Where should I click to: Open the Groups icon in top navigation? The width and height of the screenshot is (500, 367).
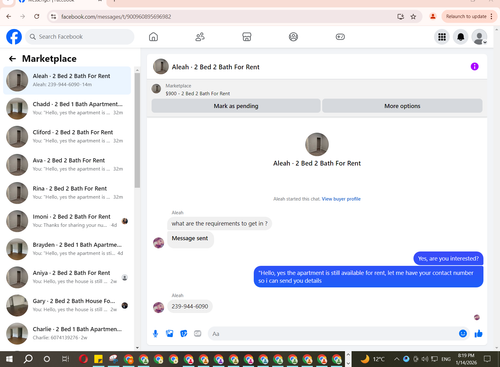pyautogui.click(x=293, y=37)
